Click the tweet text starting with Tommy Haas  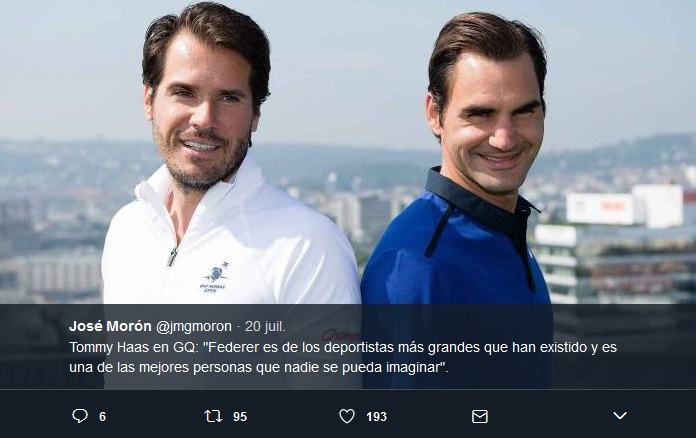(343, 357)
